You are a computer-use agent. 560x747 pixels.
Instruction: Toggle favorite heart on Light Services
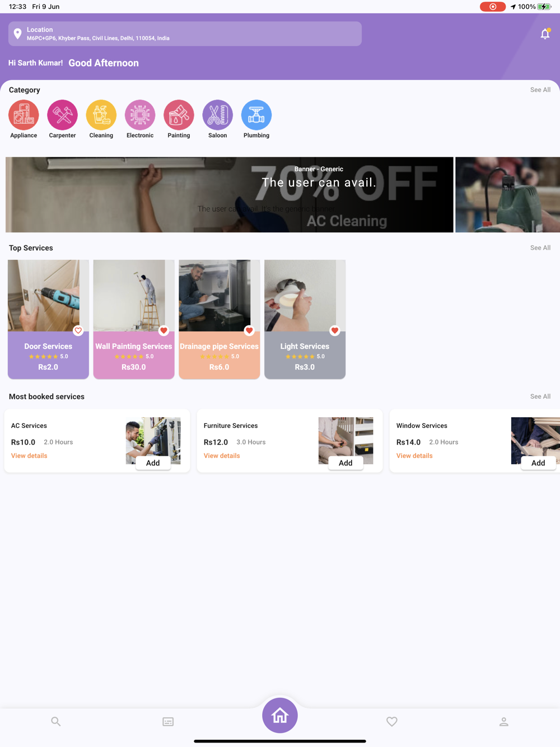click(x=335, y=330)
